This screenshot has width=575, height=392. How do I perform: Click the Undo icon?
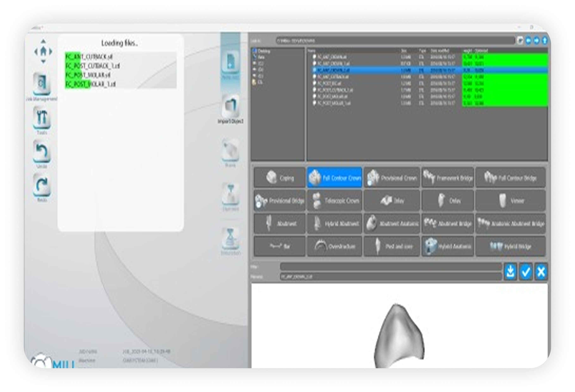pyautogui.click(x=42, y=151)
